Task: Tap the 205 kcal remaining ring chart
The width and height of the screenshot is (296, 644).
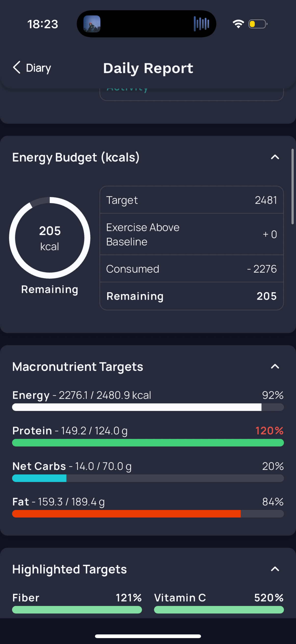Action: click(50, 238)
